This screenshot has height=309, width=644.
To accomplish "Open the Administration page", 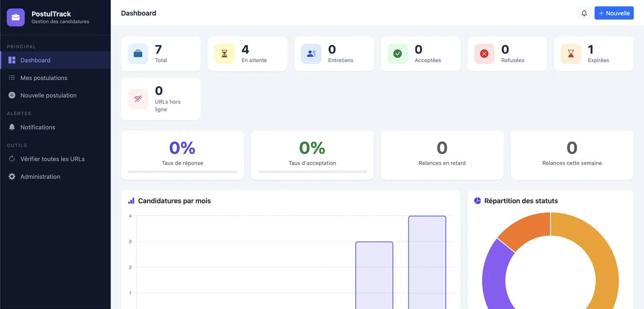I will (55, 176).
